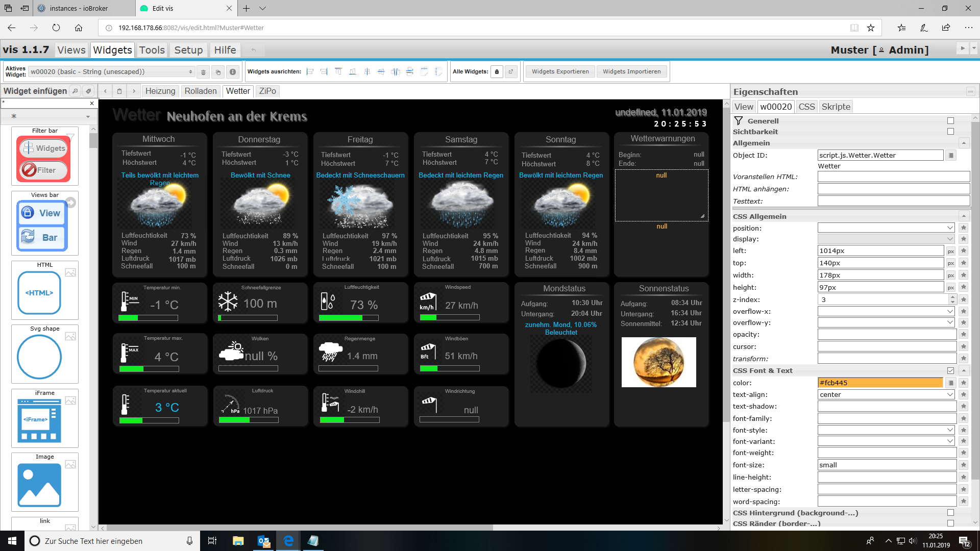Image resolution: width=980 pixels, height=551 pixels.
Task: Click the #fcb445 color field
Action: (880, 383)
